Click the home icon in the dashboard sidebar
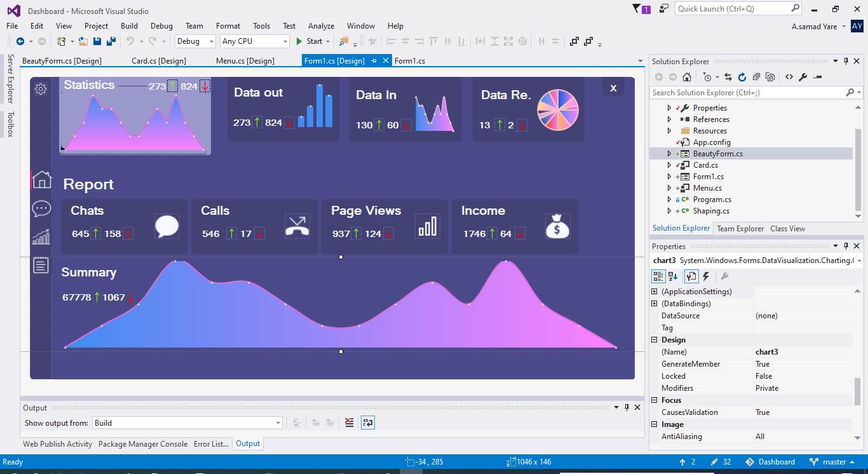868x474 pixels. (x=41, y=180)
